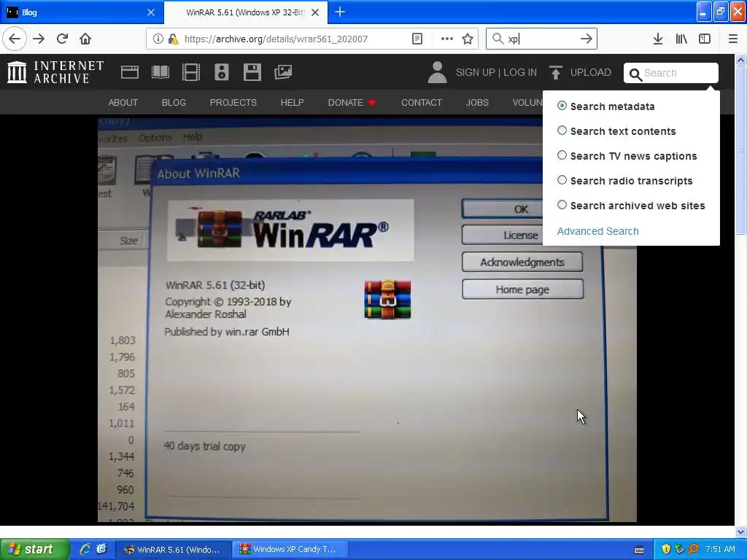Open the Internet Archive images icon
This screenshot has width=747, height=560.
tap(283, 72)
